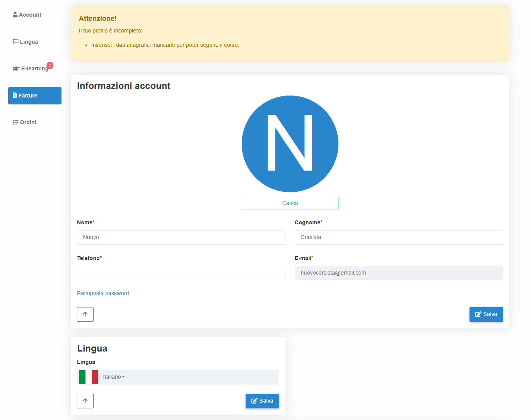Select the Cognome input field
531x420 pixels.
click(x=398, y=237)
